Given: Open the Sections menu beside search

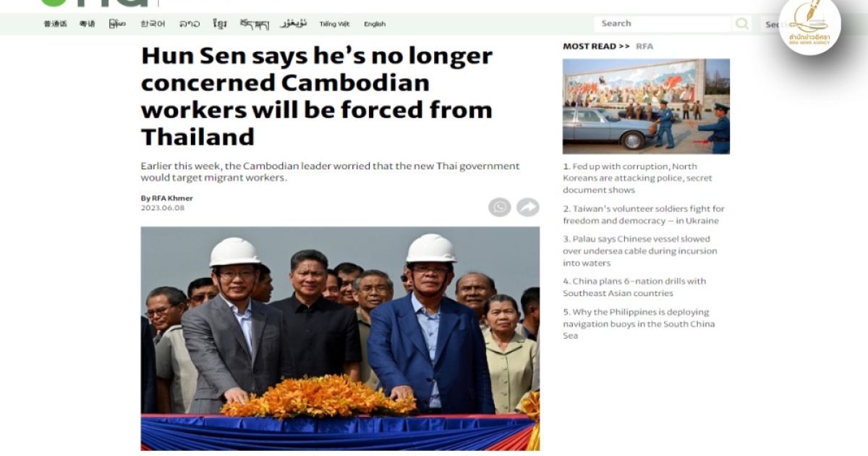Looking at the screenshot, I should point(770,24).
